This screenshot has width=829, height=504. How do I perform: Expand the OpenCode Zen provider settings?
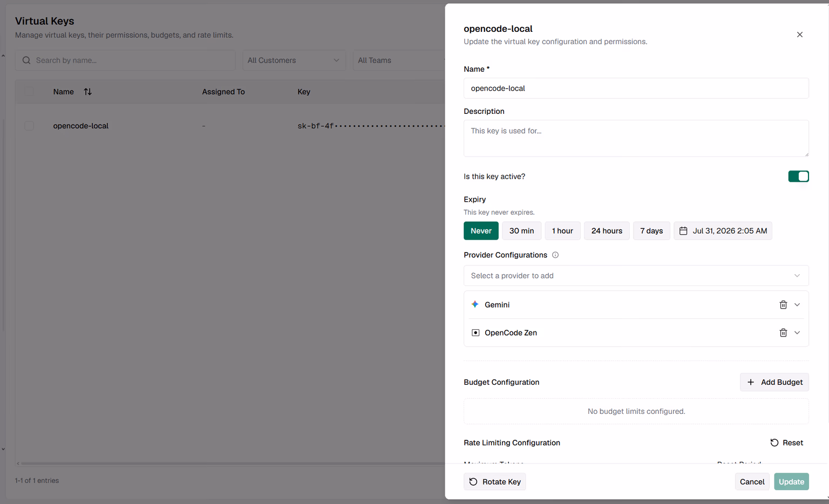[x=797, y=333]
